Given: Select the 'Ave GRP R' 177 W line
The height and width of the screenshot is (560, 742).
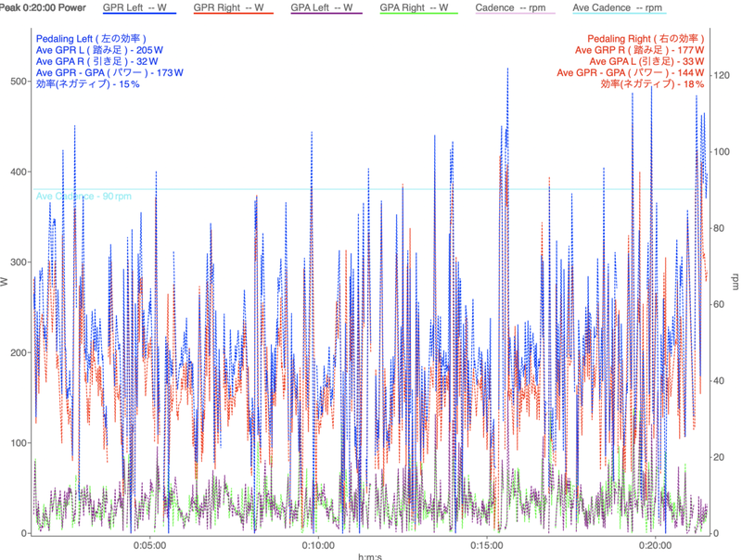Looking at the screenshot, I should coord(640,50).
